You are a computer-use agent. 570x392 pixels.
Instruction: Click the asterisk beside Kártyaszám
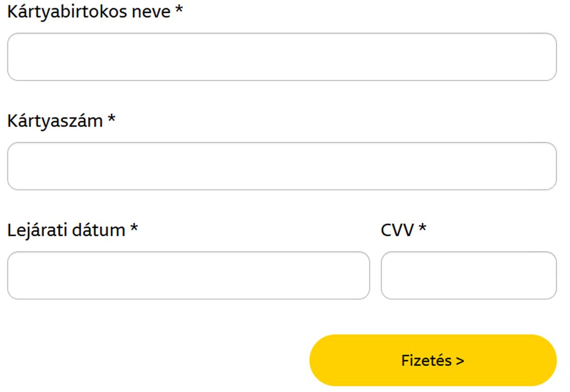pos(112,120)
